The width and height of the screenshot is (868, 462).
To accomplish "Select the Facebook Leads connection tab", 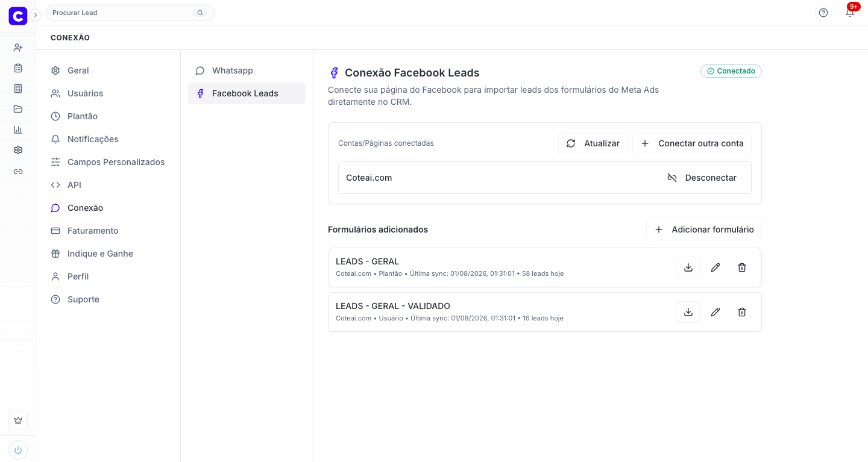I will 247,93.
